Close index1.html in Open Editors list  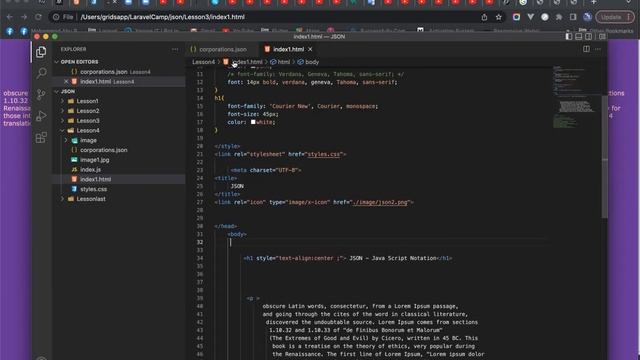(66, 82)
